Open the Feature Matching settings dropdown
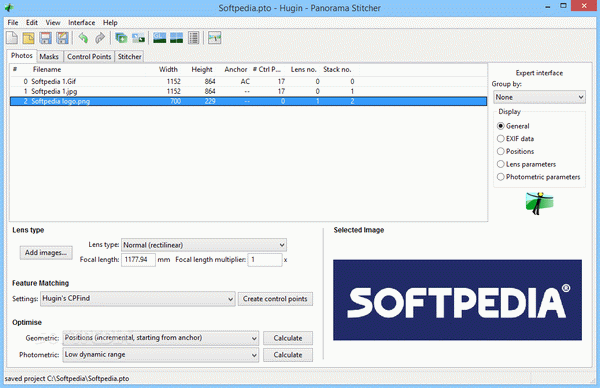The width and height of the screenshot is (600, 388). (x=138, y=298)
